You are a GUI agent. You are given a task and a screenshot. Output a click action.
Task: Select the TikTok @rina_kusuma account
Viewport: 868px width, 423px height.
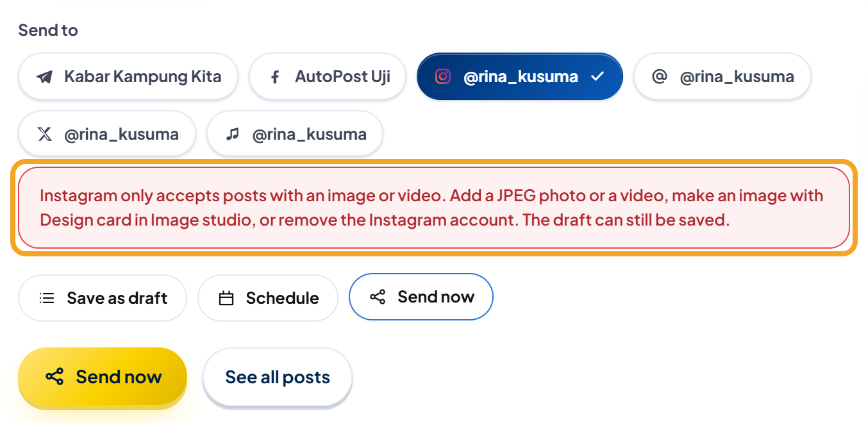tap(295, 134)
